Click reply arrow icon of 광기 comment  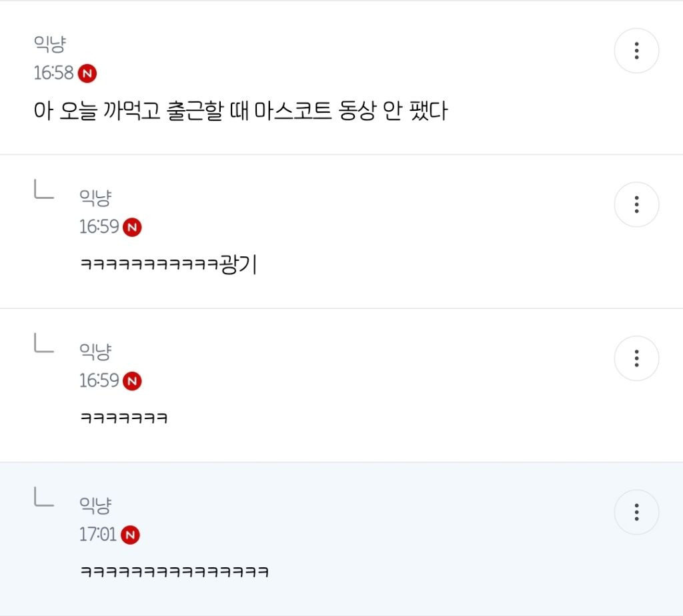[44, 189]
